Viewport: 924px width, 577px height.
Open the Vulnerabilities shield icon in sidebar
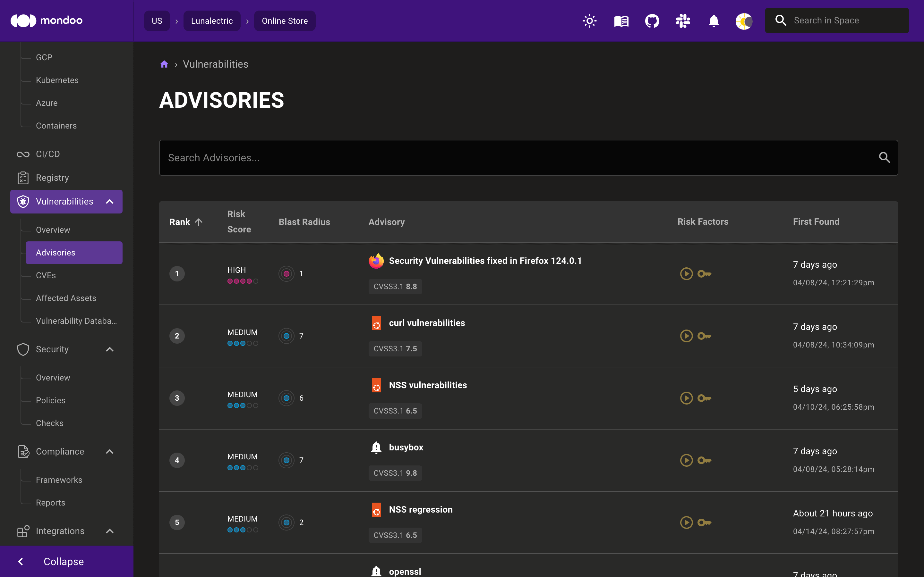pos(23,202)
